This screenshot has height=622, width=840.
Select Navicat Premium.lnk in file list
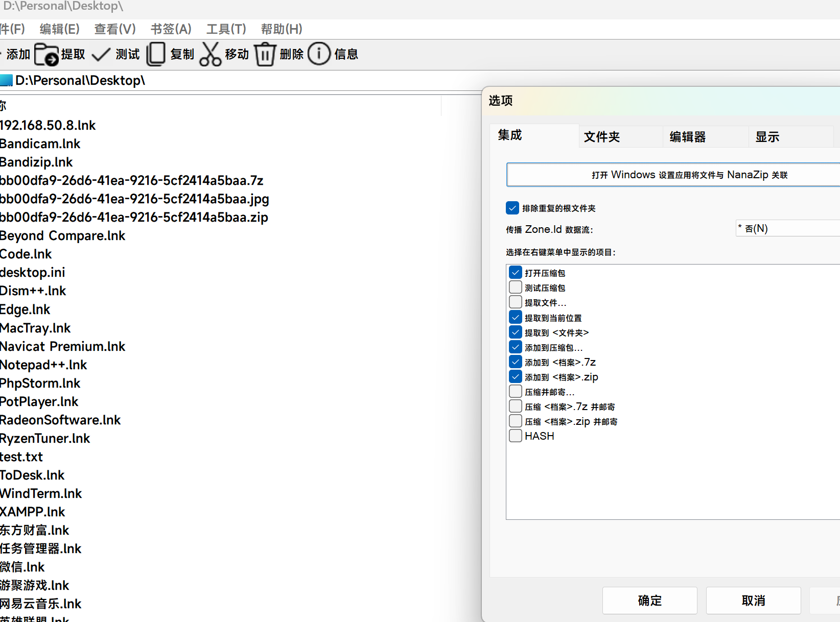(62, 346)
